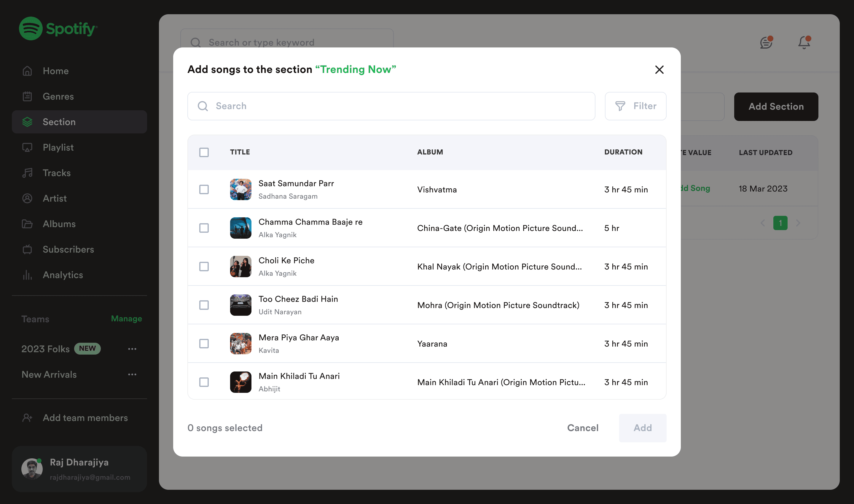Click the top search keyword field
The height and width of the screenshot is (504, 854).
click(x=287, y=42)
